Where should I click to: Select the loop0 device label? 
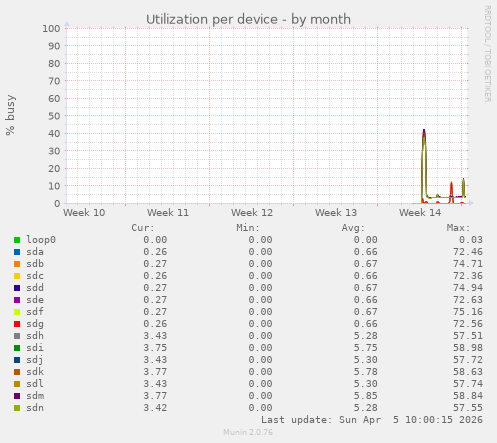(41, 240)
